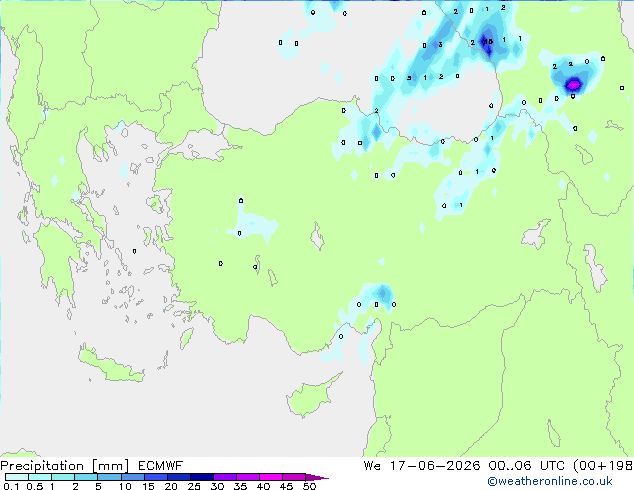Screen dimensions: 634x490
Task: Click the weatheronline.co.uk copyright link
Action: coord(550,481)
